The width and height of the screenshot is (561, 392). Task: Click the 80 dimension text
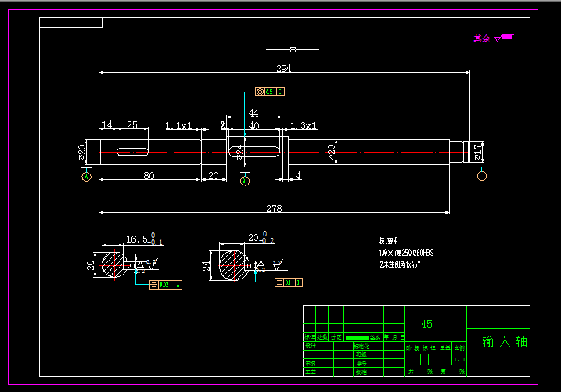tap(149, 175)
